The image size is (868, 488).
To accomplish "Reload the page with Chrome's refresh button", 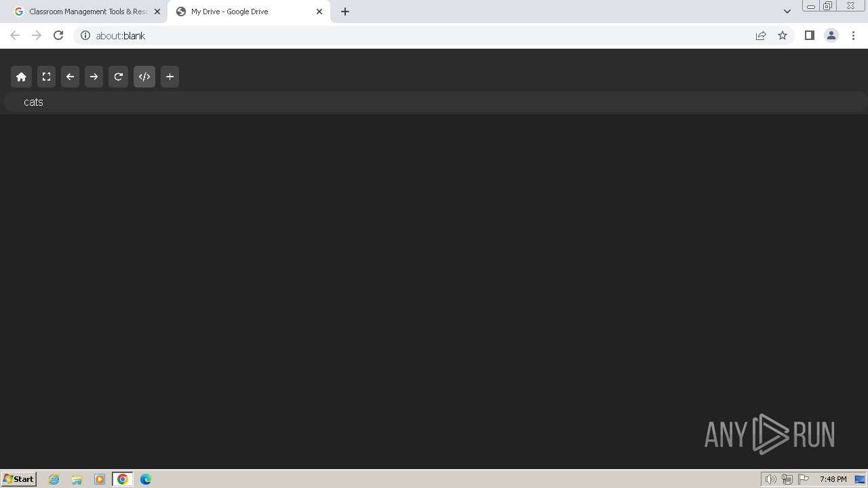I will point(58,35).
